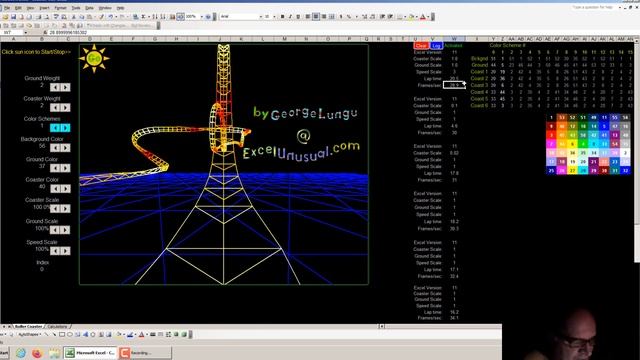The image size is (640, 360).
Task: Click the Italic formatting icon
Action: pos(290,17)
